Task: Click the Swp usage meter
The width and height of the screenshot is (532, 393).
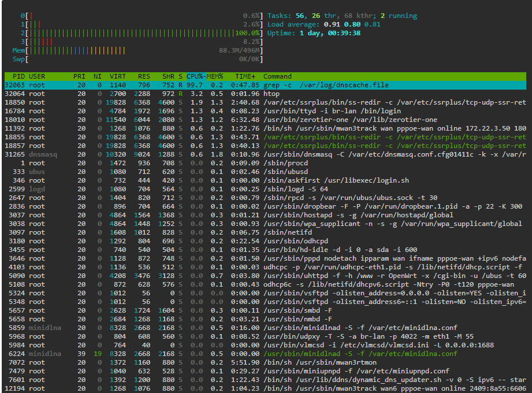Action: coord(137,59)
